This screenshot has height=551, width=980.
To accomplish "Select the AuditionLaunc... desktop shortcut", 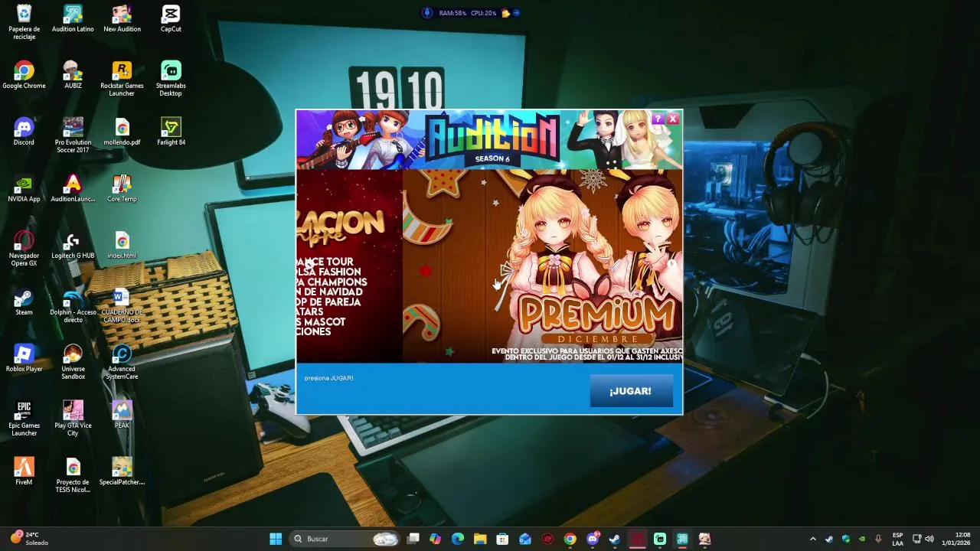I will point(73,188).
